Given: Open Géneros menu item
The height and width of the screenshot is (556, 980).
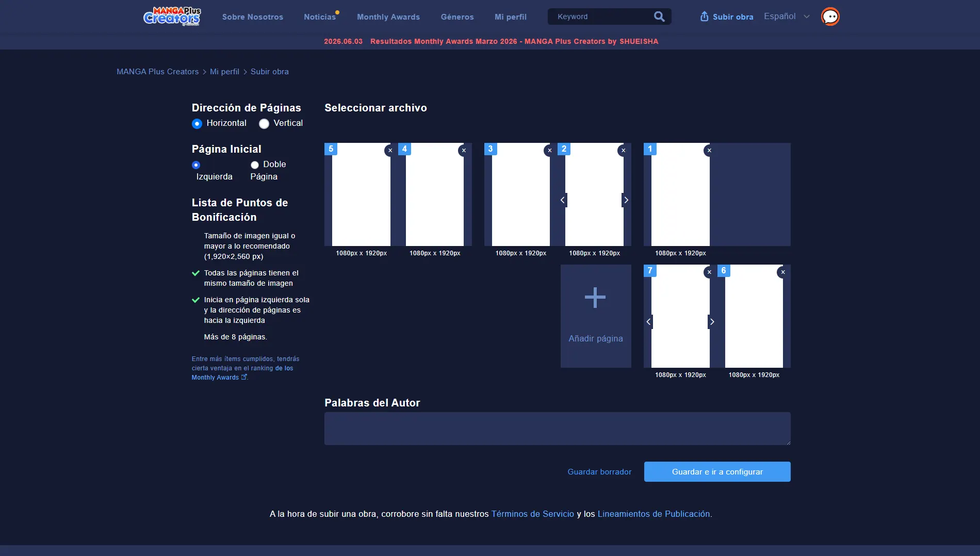Looking at the screenshot, I should point(457,17).
